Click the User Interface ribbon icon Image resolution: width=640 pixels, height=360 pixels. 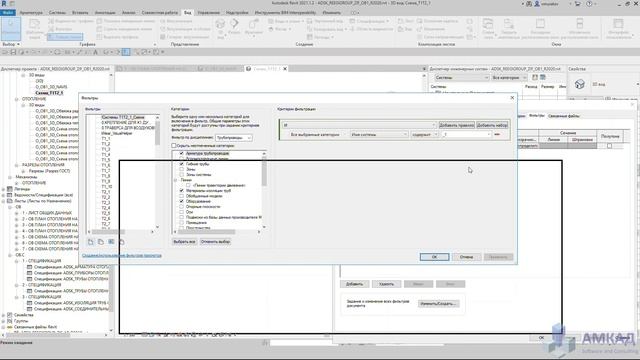tap(618, 28)
